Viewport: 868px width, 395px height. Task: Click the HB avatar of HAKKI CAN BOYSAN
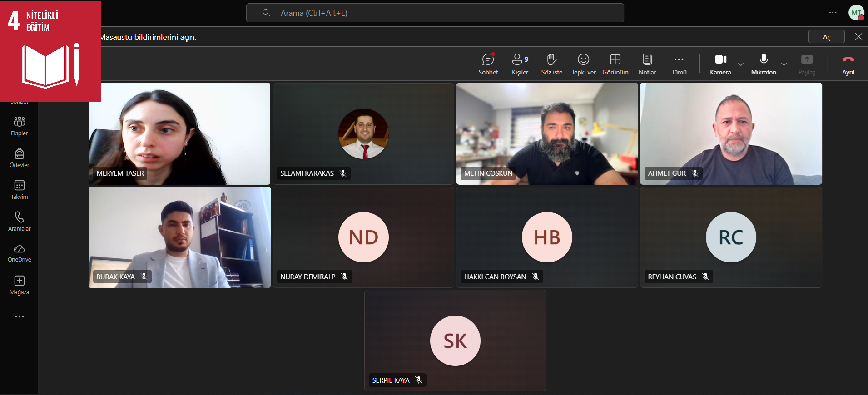(x=547, y=237)
